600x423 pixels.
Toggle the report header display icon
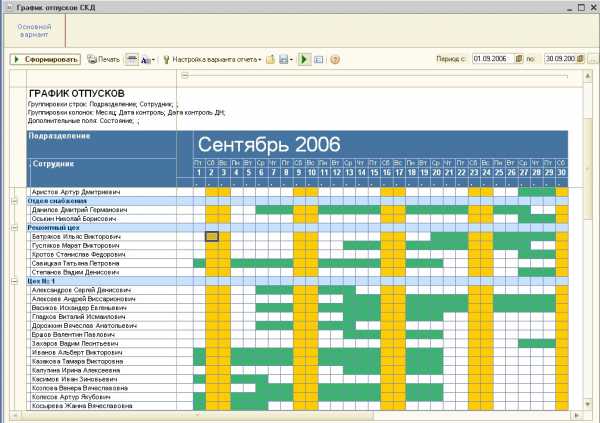click(x=132, y=59)
